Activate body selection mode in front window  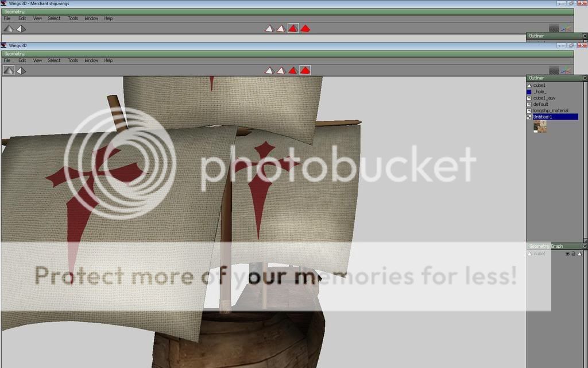tap(305, 70)
